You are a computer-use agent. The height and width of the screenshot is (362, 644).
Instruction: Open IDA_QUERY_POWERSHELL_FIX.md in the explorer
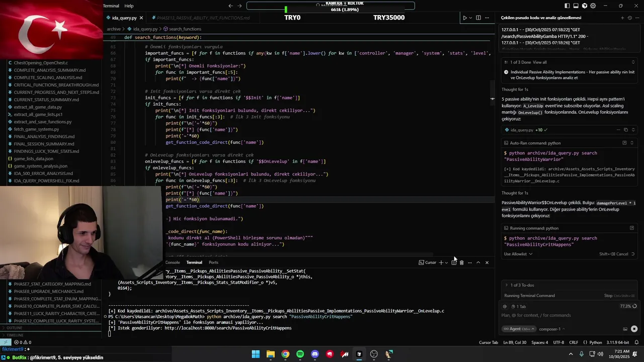[46, 180]
